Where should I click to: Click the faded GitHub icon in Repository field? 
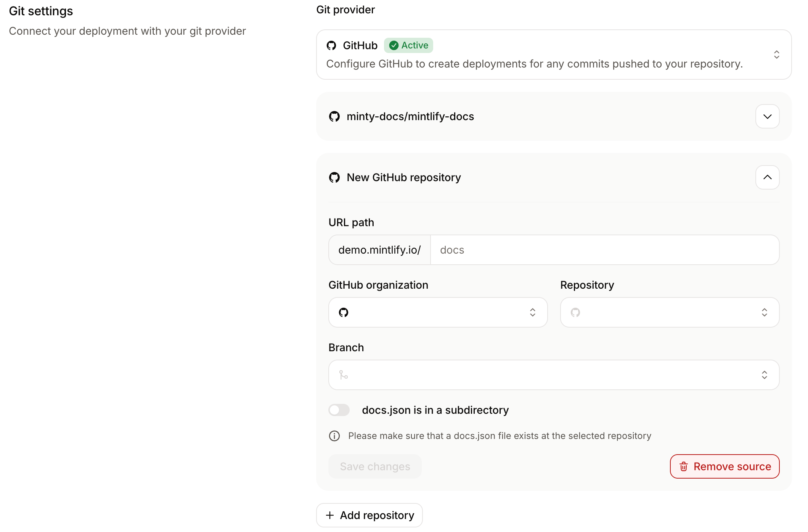tap(575, 312)
